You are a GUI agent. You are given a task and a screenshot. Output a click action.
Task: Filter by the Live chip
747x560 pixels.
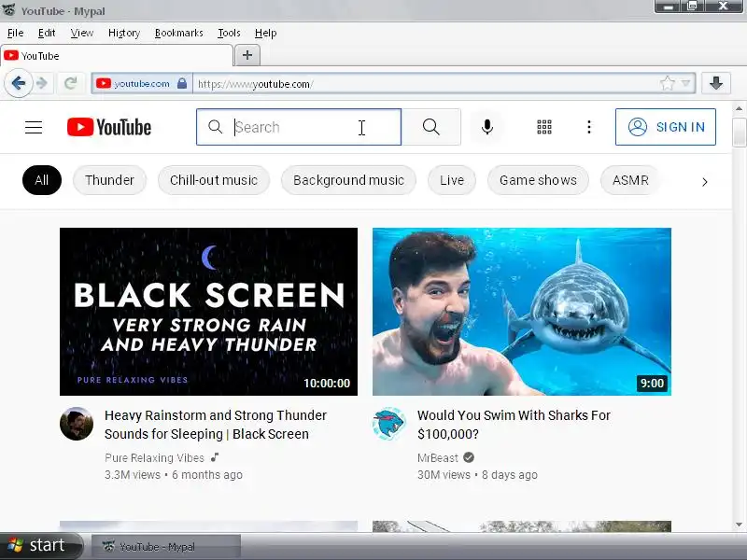pos(452,180)
